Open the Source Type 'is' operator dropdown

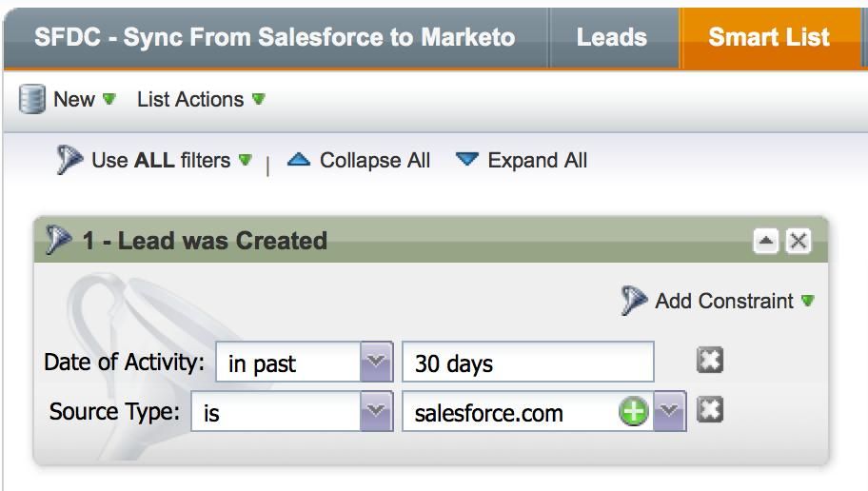377,413
